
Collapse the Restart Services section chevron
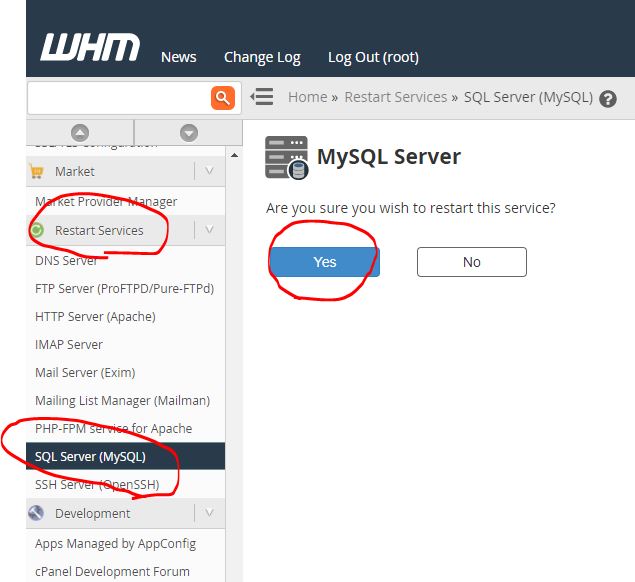coord(209,230)
